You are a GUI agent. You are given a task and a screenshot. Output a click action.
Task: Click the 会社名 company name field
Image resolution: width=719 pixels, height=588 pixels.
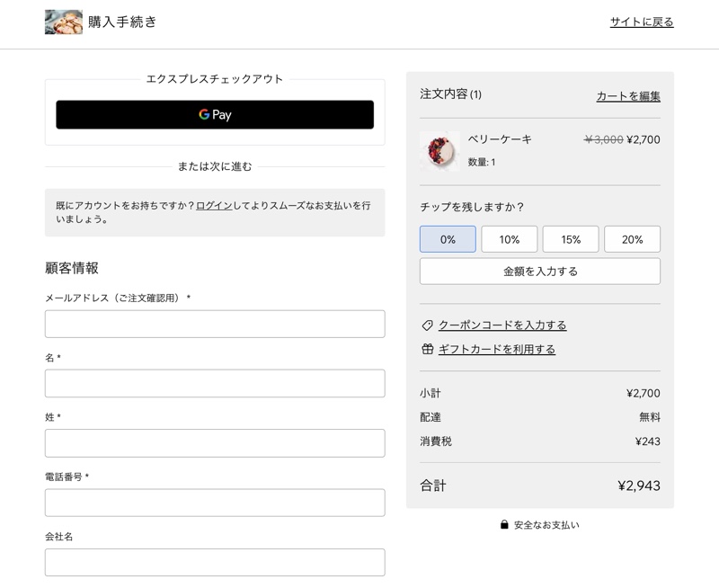(x=214, y=562)
